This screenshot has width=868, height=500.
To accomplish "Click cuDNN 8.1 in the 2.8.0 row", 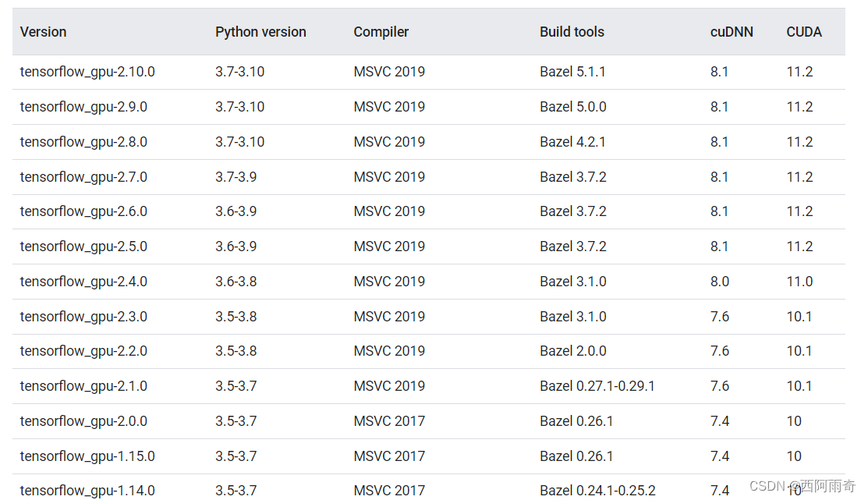I will (x=719, y=142).
